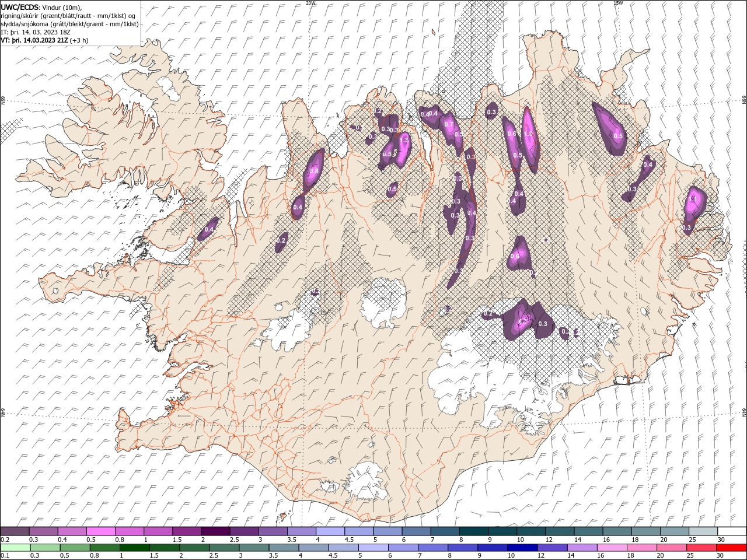This screenshot has width=747, height=560.
Task: Pick the orchid 0.4 swatch, upper legend row
Action: 72,531
